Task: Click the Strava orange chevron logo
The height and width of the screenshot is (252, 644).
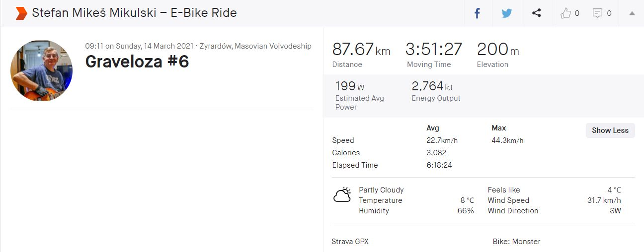Action: (21, 13)
